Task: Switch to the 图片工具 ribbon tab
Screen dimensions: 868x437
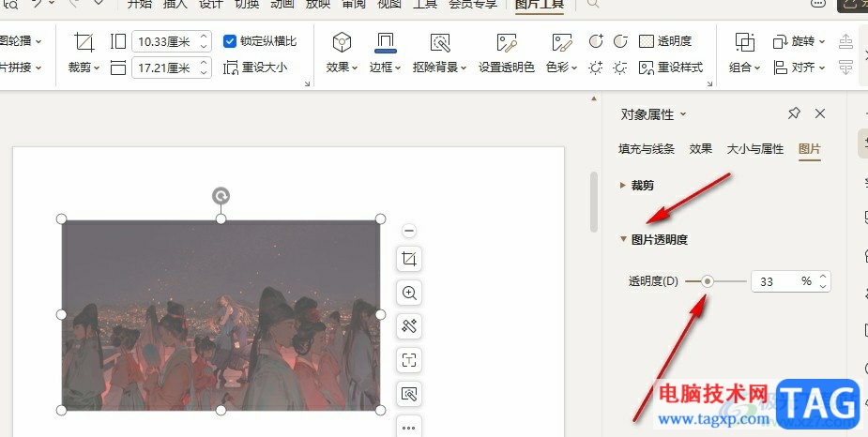Action: (540, 5)
